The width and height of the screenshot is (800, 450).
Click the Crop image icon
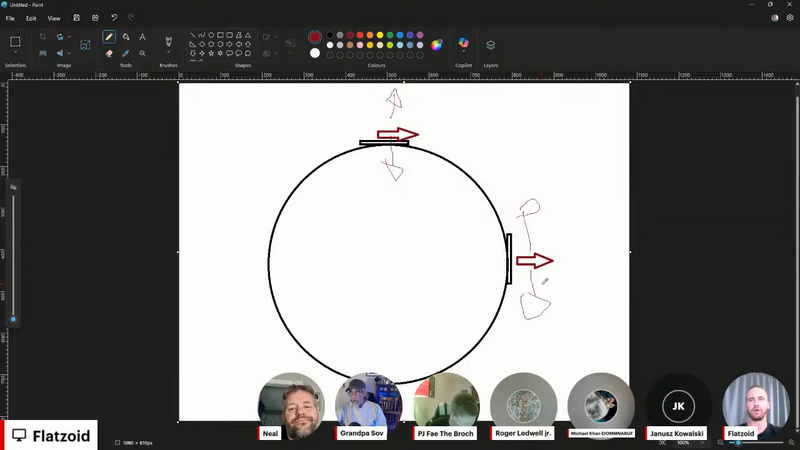(x=43, y=37)
